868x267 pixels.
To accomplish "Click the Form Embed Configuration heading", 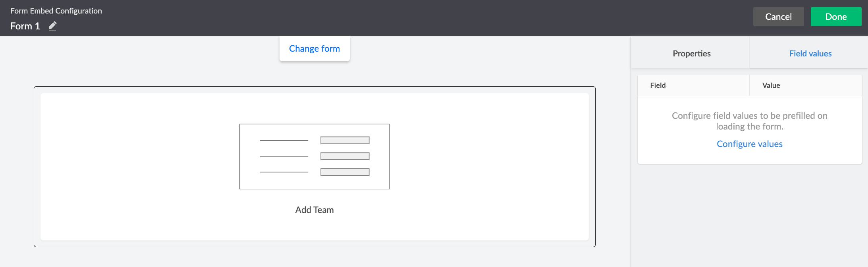I will pyautogui.click(x=56, y=11).
